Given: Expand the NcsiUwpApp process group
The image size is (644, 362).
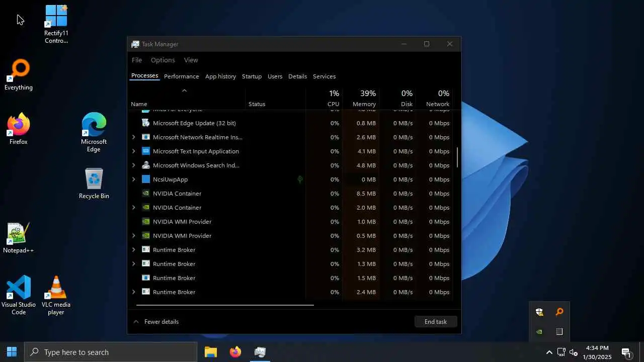Looking at the screenshot, I should click(133, 179).
